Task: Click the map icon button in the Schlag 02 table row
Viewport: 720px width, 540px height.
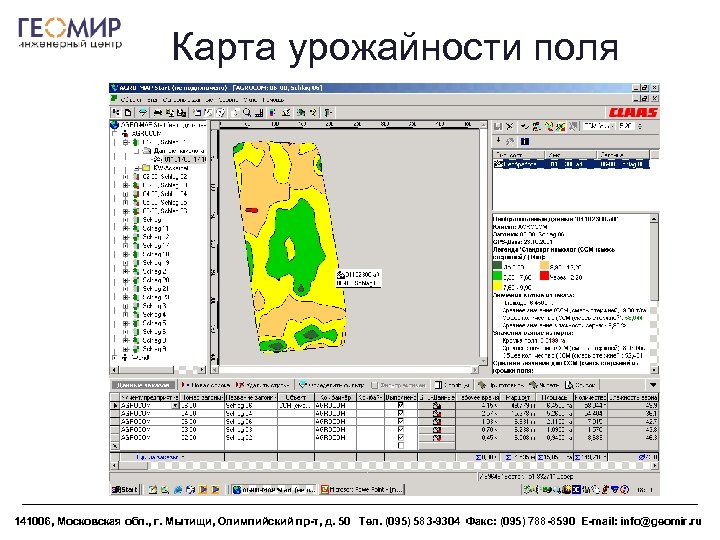Action: click(437, 438)
